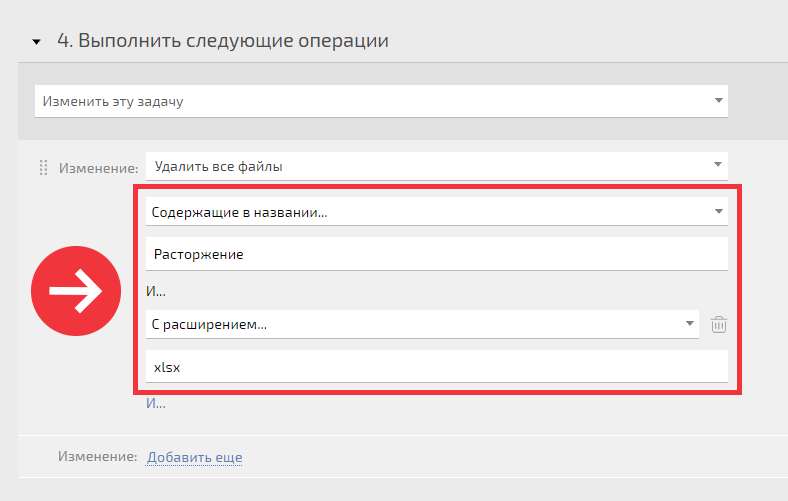Delete the extension condition with the trash icon
Viewport: 788px width, 501px height.
click(719, 325)
